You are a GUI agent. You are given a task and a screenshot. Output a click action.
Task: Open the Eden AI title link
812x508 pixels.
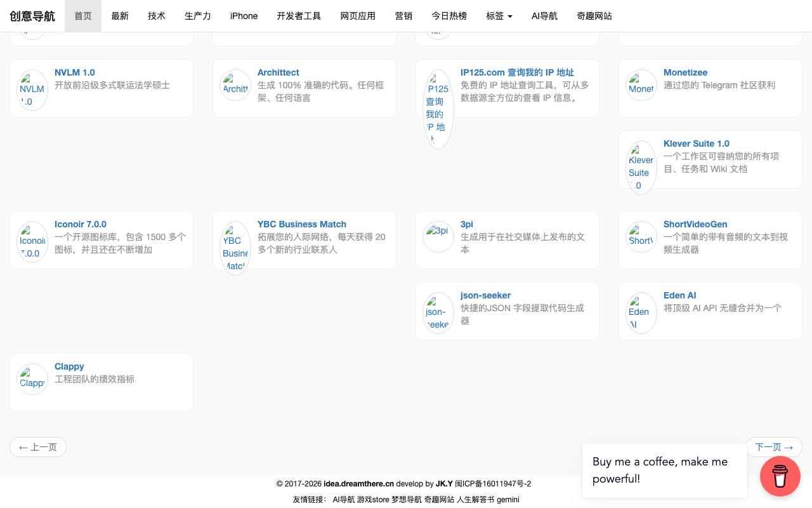680,295
